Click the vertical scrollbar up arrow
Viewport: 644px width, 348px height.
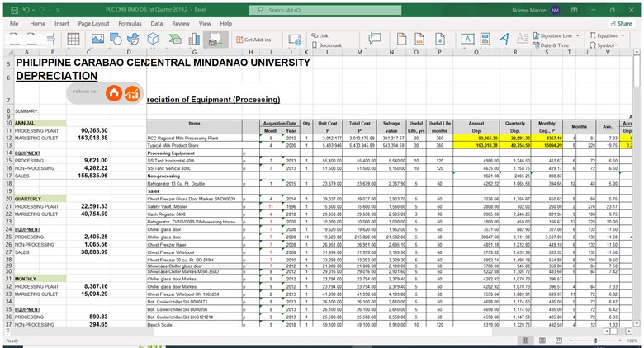(637, 53)
